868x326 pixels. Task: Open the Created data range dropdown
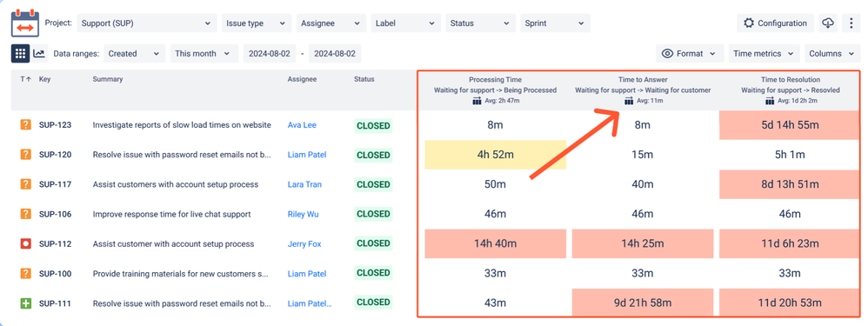click(x=135, y=54)
